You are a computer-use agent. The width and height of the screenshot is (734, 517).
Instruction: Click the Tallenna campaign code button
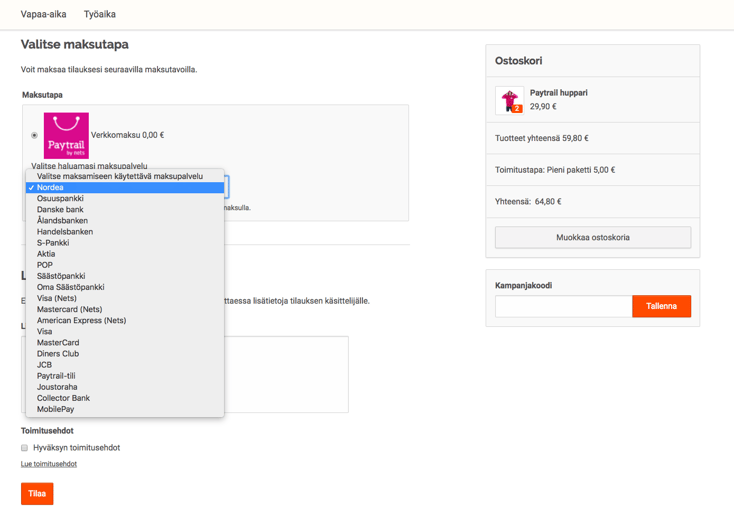click(x=661, y=306)
